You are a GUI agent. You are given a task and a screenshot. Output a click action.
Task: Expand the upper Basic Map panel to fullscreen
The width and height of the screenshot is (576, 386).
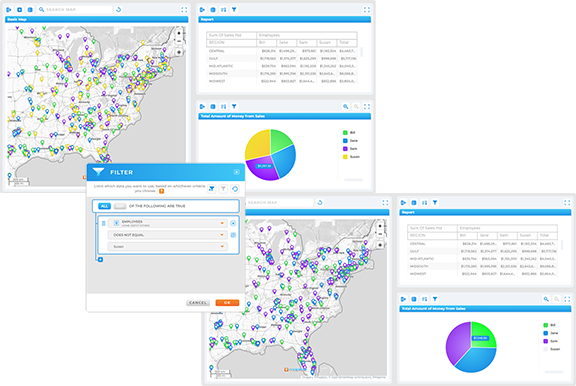click(x=184, y=10)
